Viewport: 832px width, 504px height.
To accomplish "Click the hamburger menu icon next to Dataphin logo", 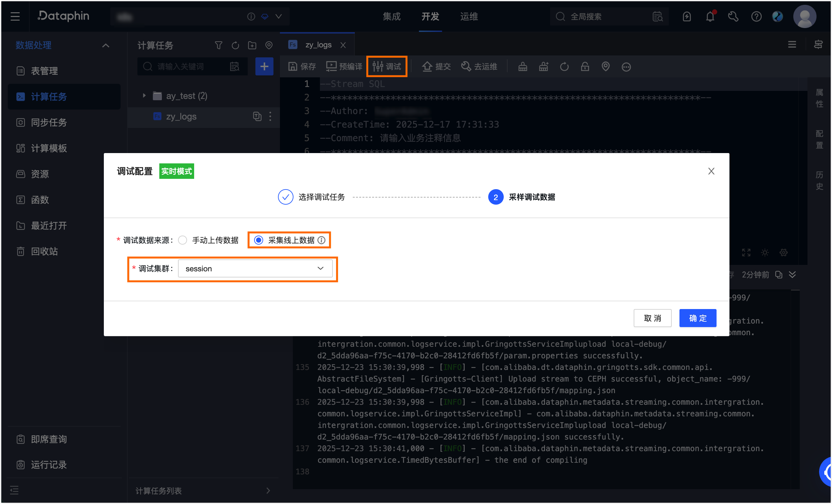I will (x=15, y=16).
